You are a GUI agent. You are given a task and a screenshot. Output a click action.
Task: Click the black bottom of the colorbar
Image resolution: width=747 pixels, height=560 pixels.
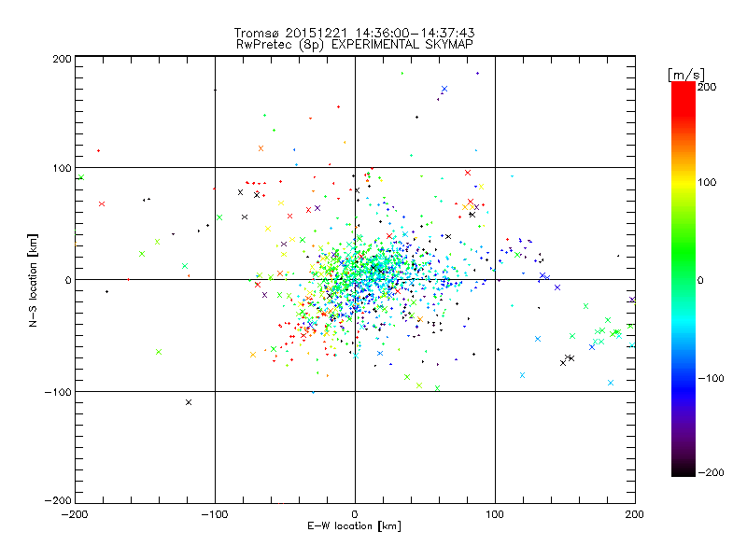[x=684, y=470]
